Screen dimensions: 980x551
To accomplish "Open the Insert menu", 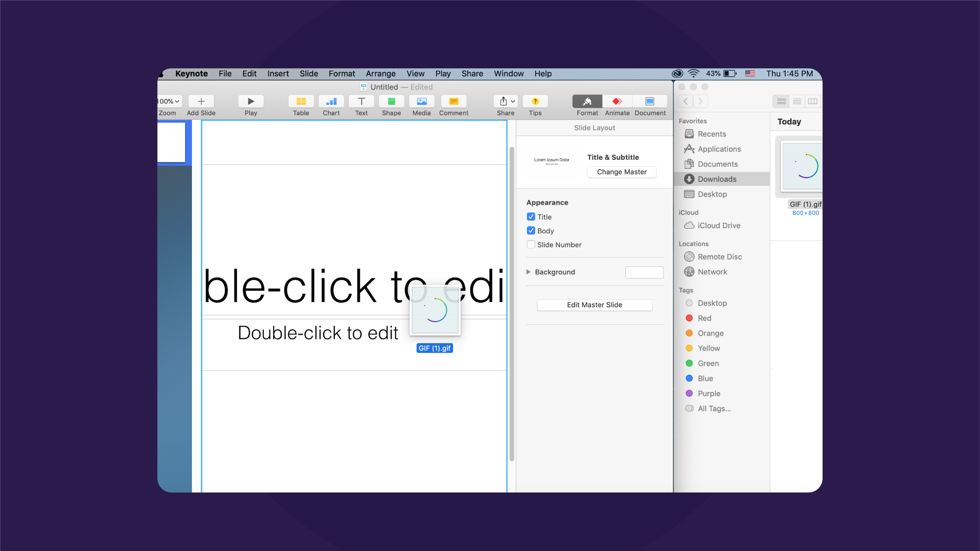I will (278, 74).
